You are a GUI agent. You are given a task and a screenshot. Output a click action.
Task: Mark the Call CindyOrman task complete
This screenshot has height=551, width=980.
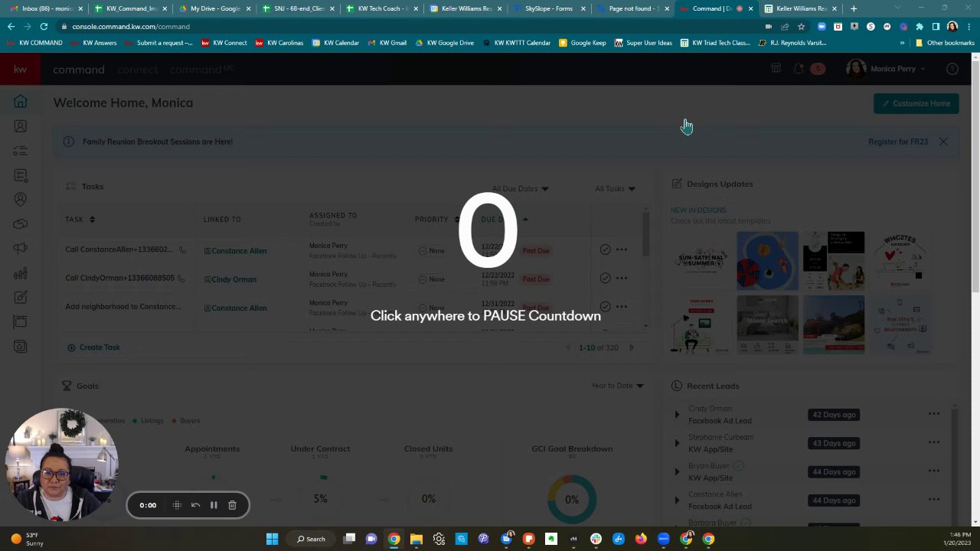pos(605,278)
